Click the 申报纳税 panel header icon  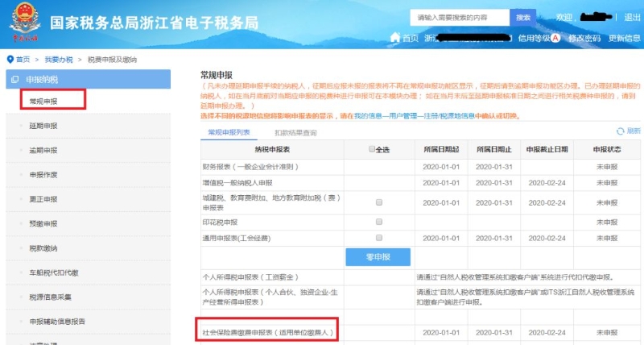pyautogui.click(x=14, y=79)
